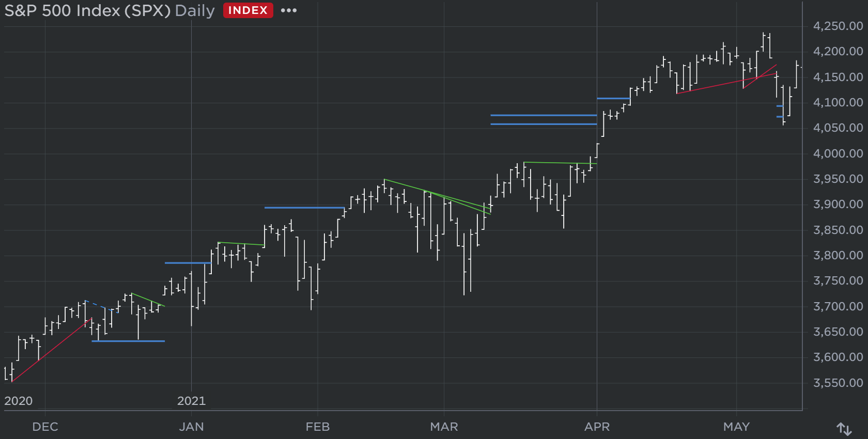Select the JAN month label
The image size is (868, 439).
tap(191, 427)
